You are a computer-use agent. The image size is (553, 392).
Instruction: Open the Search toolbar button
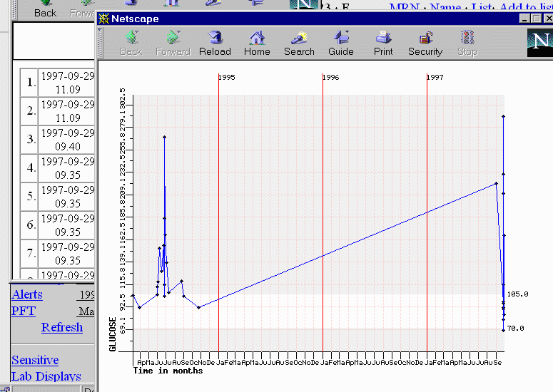(x=299, y=43)
